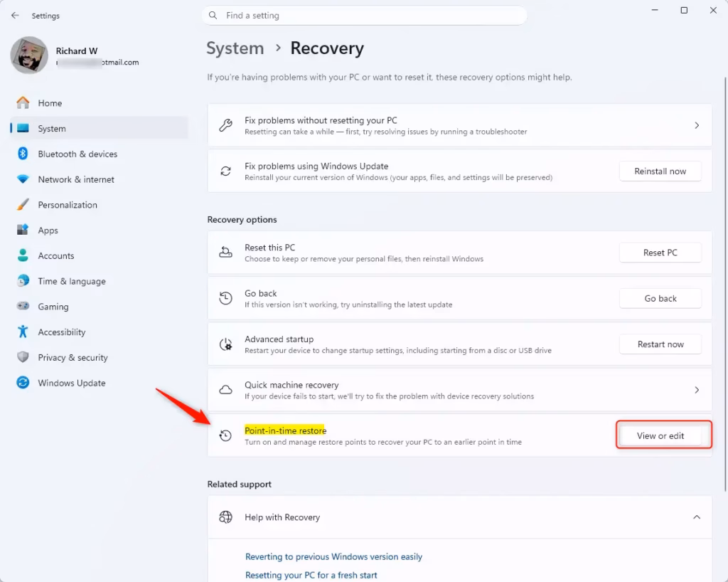728x582 pixels.
Task: Click Fix problems using Windows Update title
Action: click(x=316, y=166)
